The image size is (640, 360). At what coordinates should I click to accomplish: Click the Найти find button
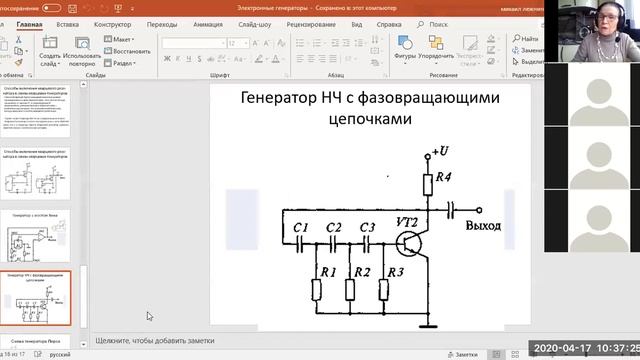coord(526,38)
